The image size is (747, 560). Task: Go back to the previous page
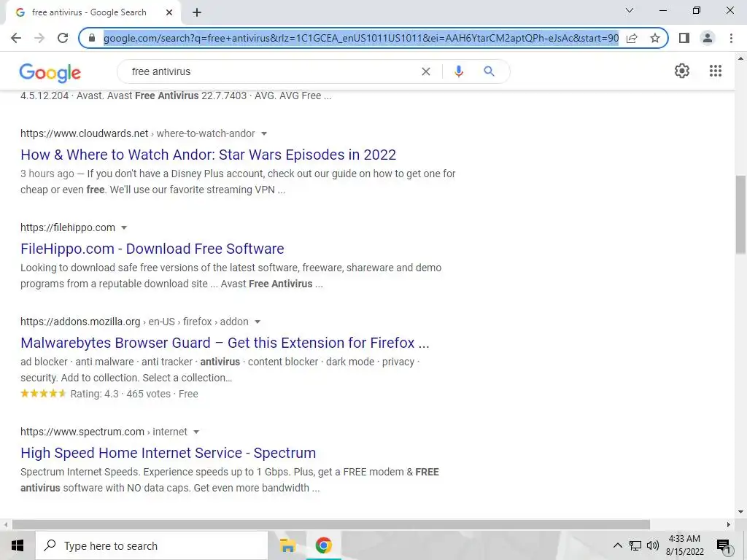pos(16,38)
